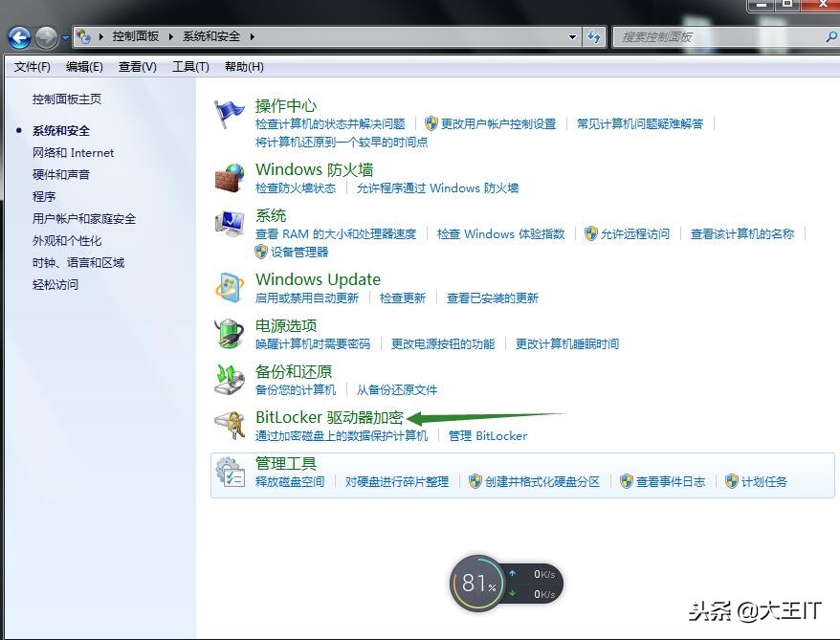Open the 查看(V) menu

137,66
